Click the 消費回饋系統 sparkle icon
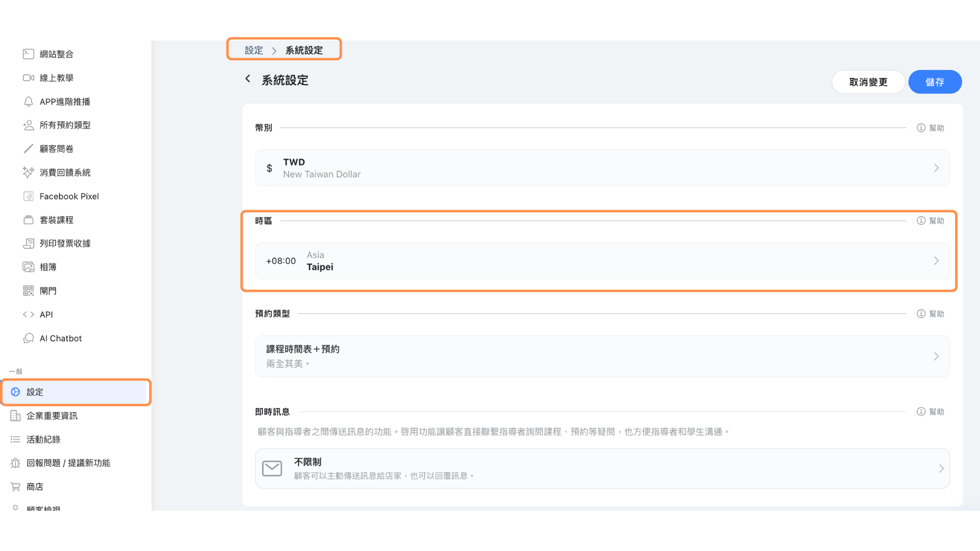This screenshot has height=551, width=980. (x=29, y=172)
